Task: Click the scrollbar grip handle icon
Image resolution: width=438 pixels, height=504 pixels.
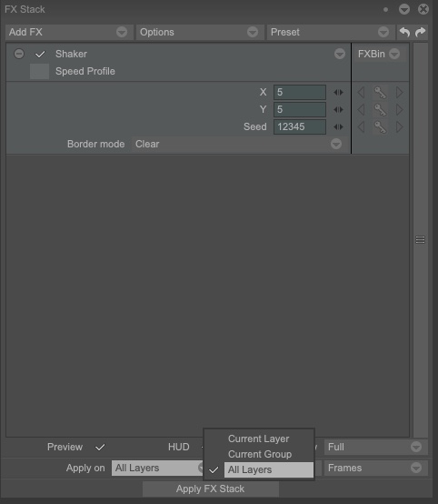Action: [421, 240]
